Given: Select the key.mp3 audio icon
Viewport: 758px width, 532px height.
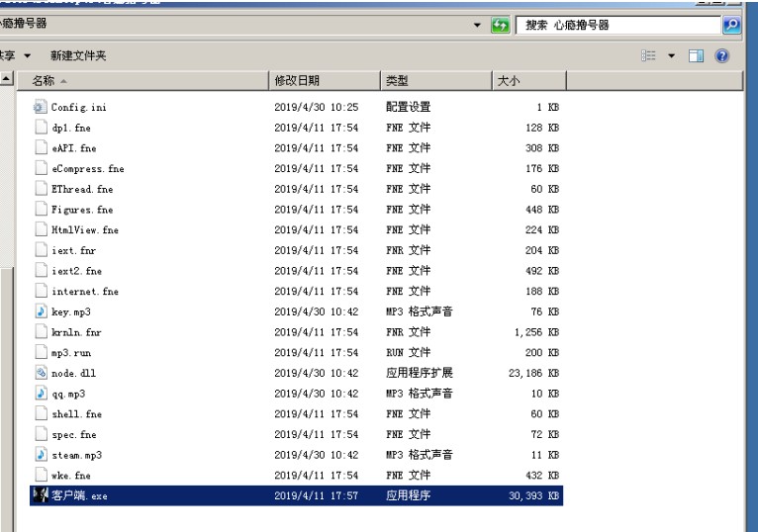Looking at the screenshot, I should coord(42,311).
